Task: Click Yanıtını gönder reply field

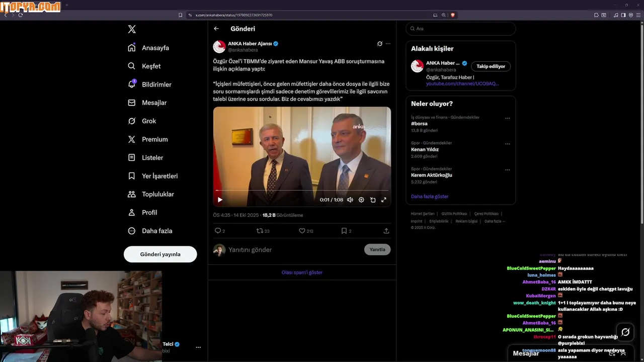Action: [x=294, y=250]
